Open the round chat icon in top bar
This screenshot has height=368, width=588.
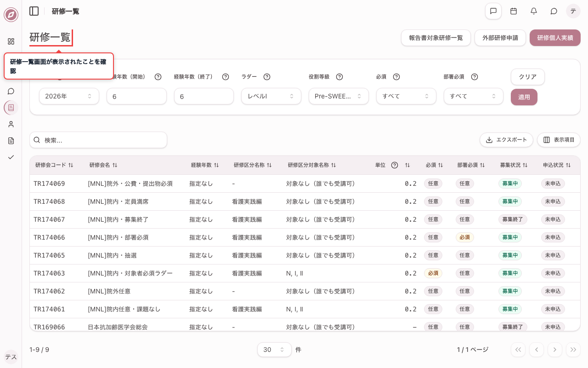554,11
